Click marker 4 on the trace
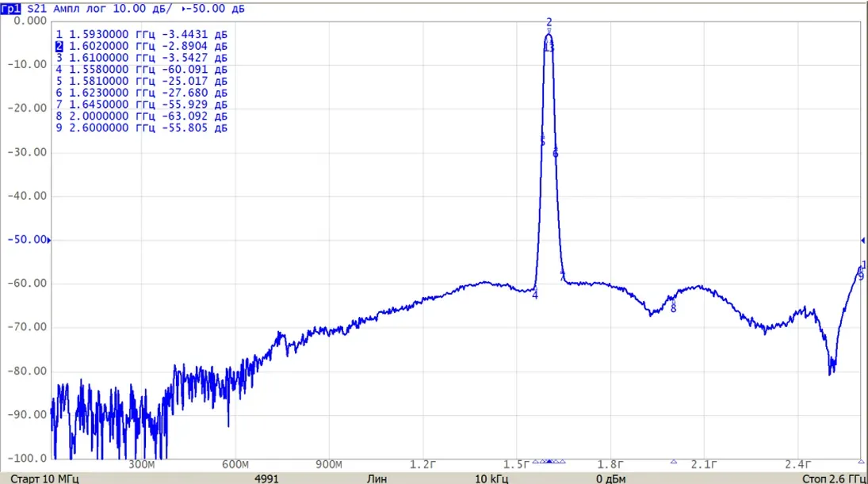This screenshot has width=868, height=484. coord(535,295)
